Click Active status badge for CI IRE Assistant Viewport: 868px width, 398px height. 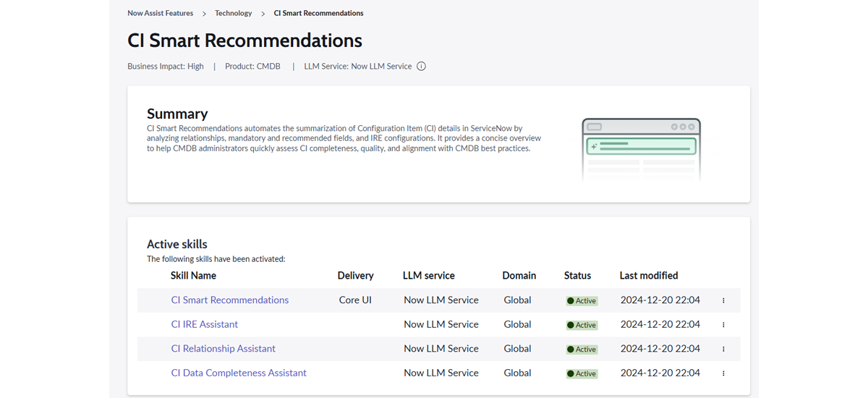[x=582, y=325]
